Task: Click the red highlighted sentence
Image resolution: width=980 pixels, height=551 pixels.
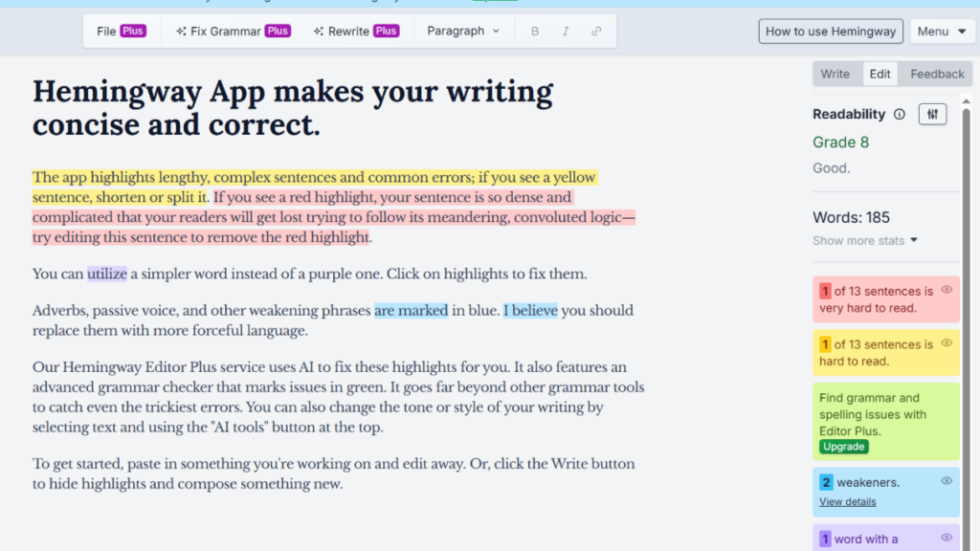Action: (x=333, y=217)
